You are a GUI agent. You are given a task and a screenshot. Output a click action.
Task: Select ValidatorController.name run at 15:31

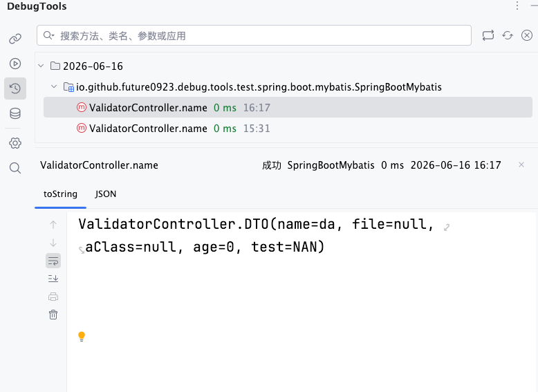tap(288, 129)
